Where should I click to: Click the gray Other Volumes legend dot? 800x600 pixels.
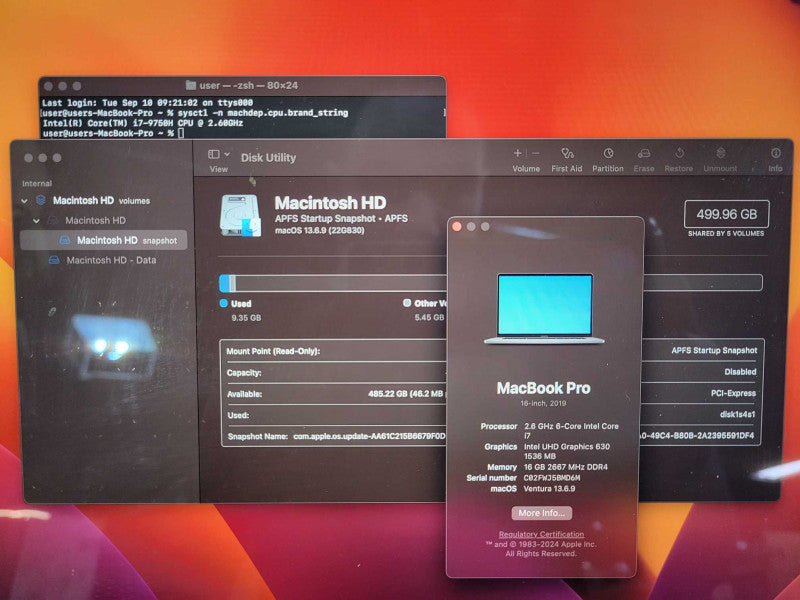click(x=407, y=303)
